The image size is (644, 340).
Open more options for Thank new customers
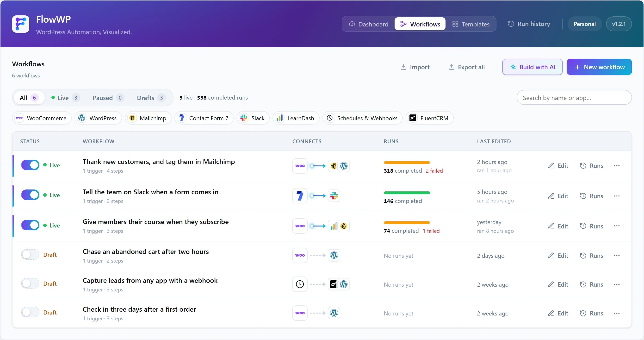pyautogui.click(x=617, y=166)
